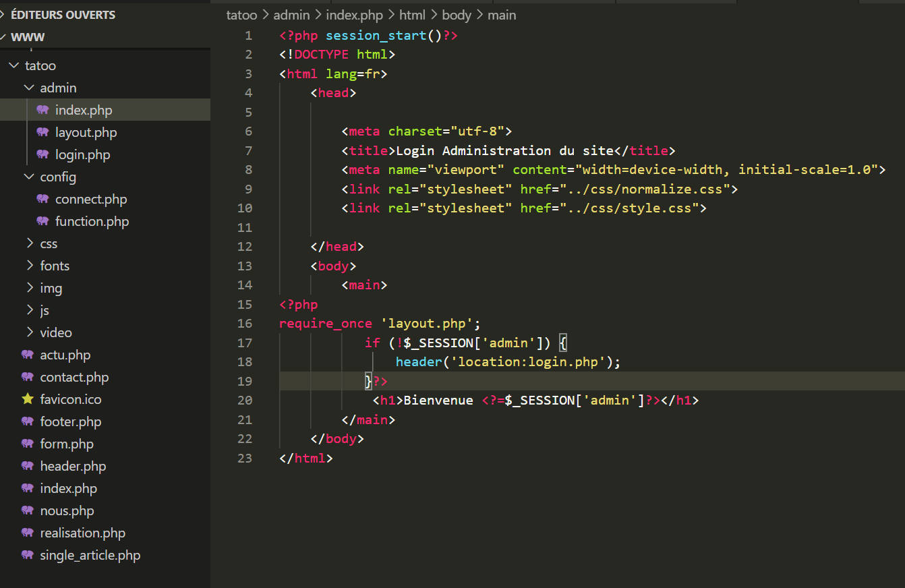The image size is (905, 588).
Task: Open realisation.php file name in explorer
Action: pyautogui.click(x=82, y=533)
